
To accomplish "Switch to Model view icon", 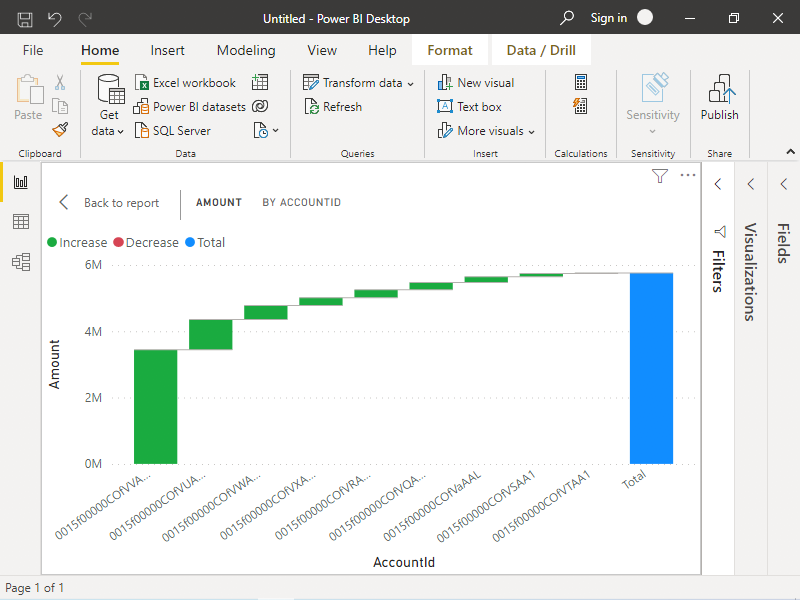I will point(21,262).
